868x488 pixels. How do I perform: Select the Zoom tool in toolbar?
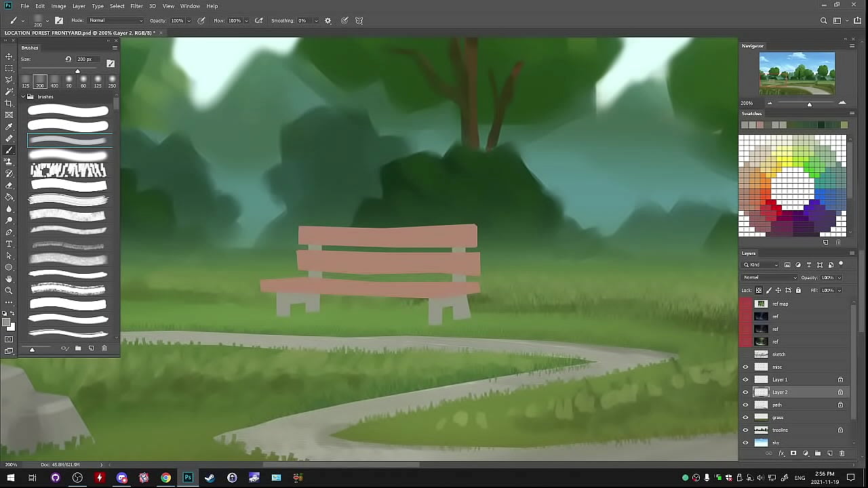9,291
